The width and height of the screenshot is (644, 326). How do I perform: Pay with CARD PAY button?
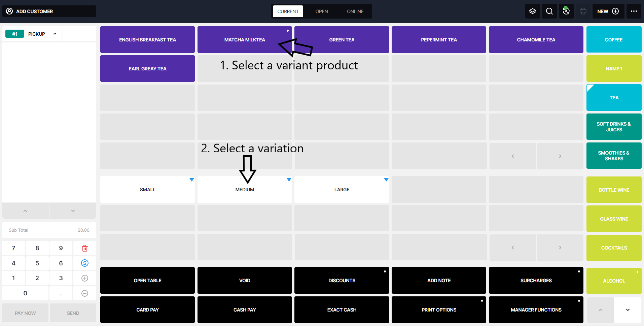point(147,309)
